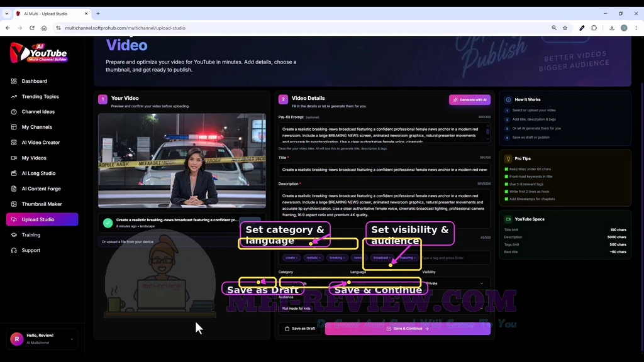Viewport: 644px width, 362px height.
Task: Click the address bar URL
Action: (x=125, y=28)
